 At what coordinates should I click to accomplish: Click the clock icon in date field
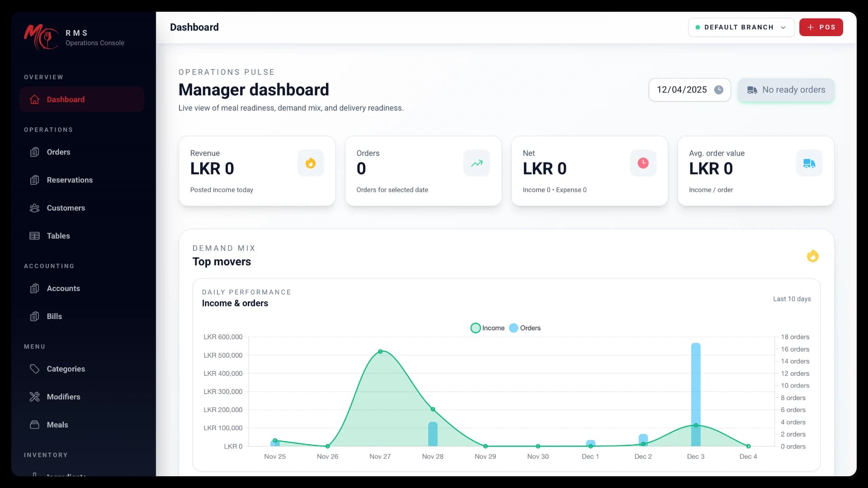pyautogui.click(x=718, y=90)
